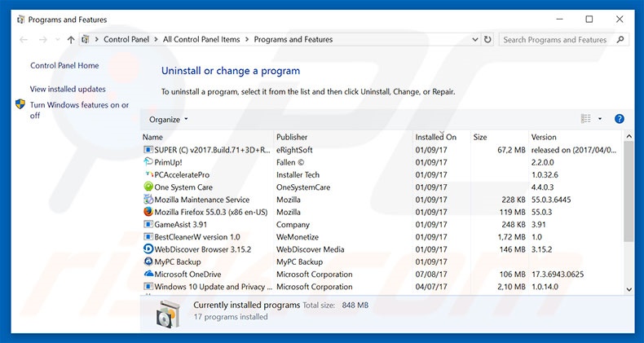This screenshot has height=343, width=644.
Task: Sort by the Name column header
Action: point(207,137)
